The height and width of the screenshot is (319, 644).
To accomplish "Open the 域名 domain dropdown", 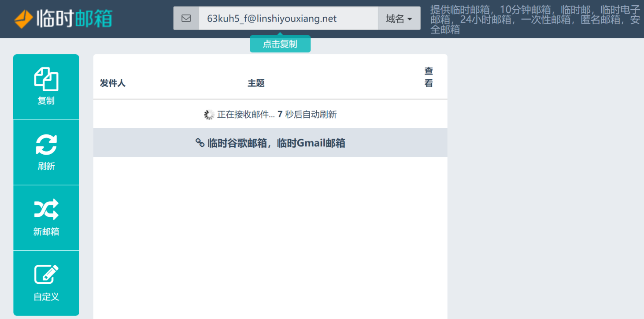I will [x=399, y=19].
